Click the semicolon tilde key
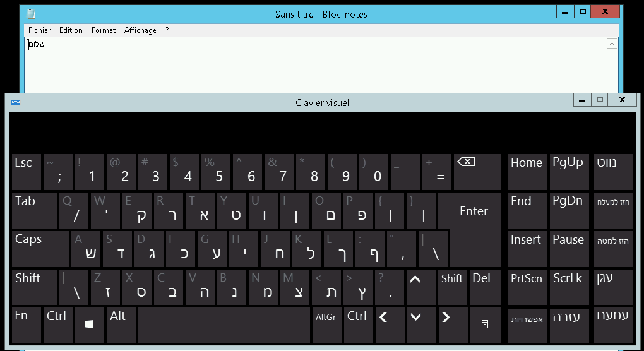Screen dimensions: 644x351 coord(58,172)
